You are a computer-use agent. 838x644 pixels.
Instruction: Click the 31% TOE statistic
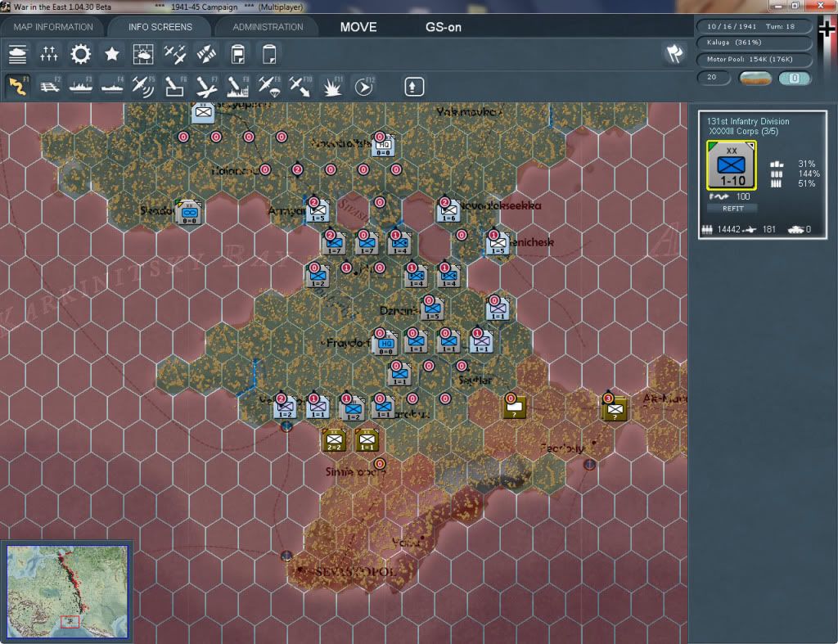click(806, 164)
